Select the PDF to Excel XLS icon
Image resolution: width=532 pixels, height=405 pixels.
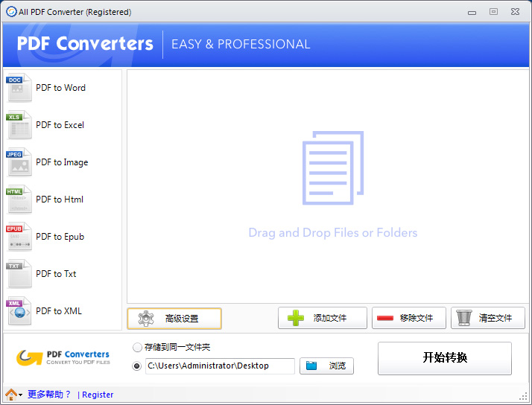point(19,125)
